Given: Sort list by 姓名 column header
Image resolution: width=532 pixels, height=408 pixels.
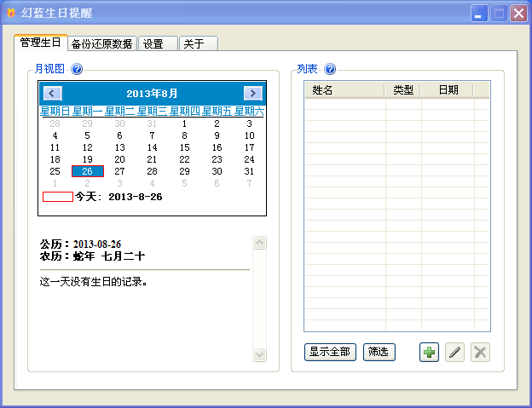Looking at the screenshot, I should (344, 90).
